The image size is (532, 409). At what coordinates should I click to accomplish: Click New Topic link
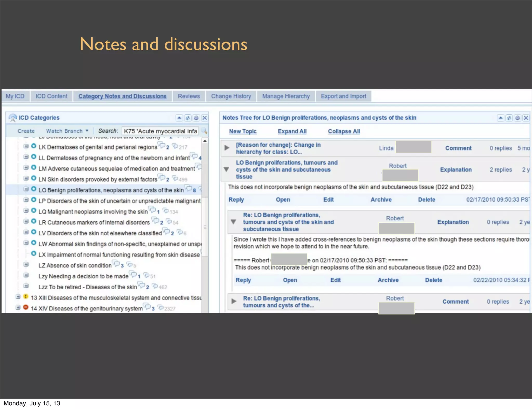pos(243,131)
